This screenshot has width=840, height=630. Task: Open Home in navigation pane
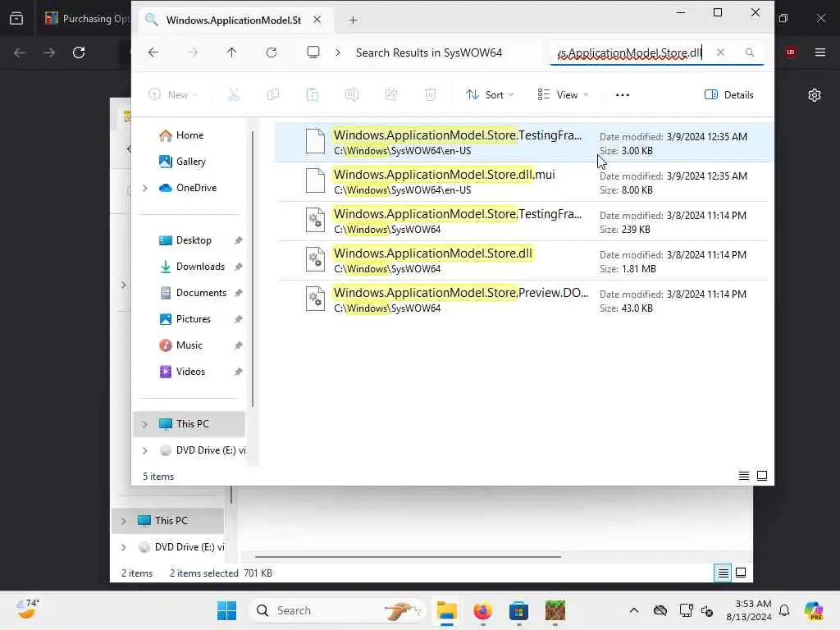(189, 135)
